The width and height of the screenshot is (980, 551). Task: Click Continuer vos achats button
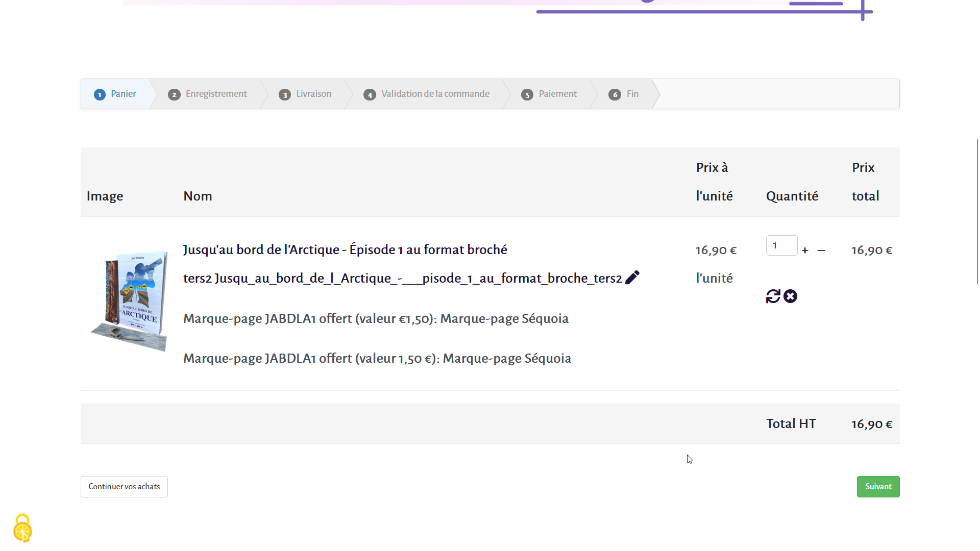tap(124, 487)
